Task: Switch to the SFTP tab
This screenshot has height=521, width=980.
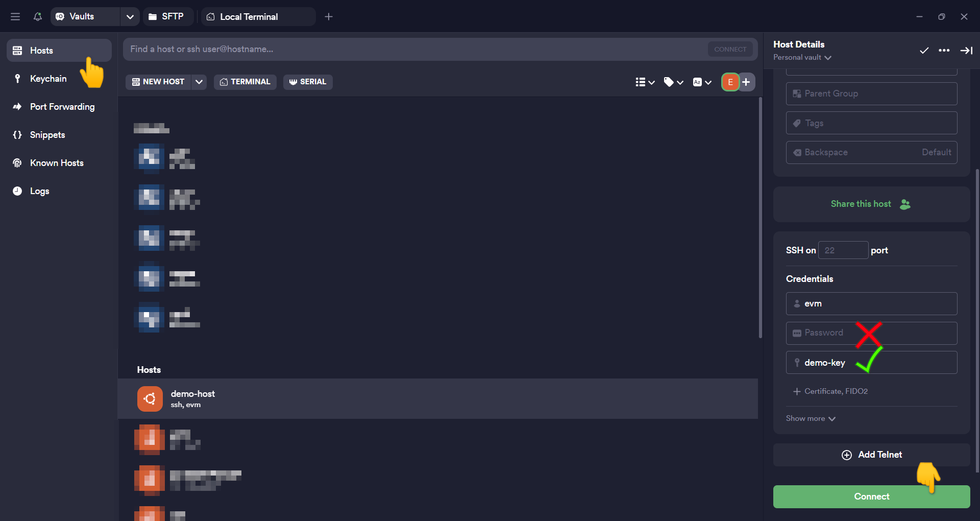Action: tap(167, 17)
